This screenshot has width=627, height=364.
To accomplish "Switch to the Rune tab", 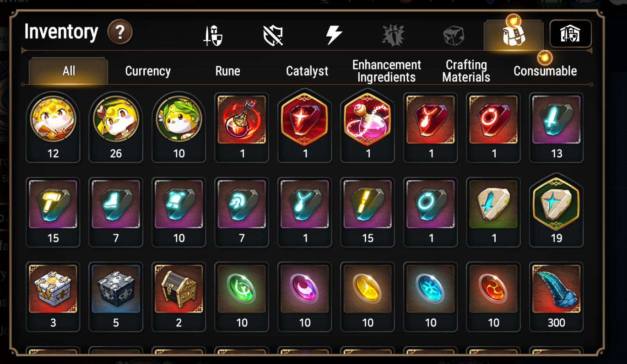I will pos(227,71).
